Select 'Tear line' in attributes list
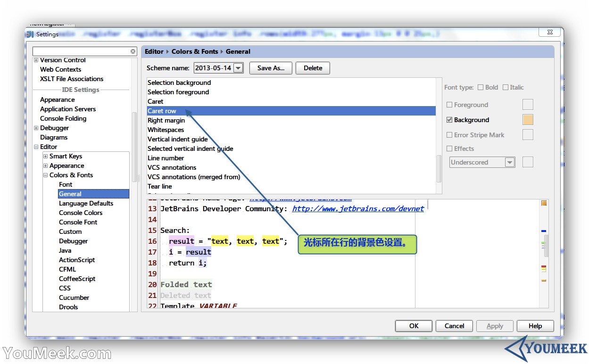 [x=291, y=186]
